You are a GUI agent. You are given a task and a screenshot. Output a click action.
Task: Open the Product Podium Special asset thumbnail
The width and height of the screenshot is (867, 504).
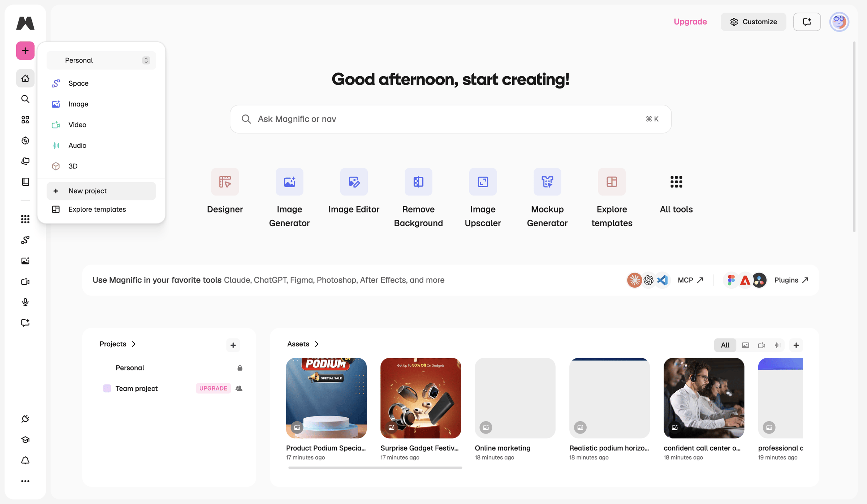click(326, 398)
